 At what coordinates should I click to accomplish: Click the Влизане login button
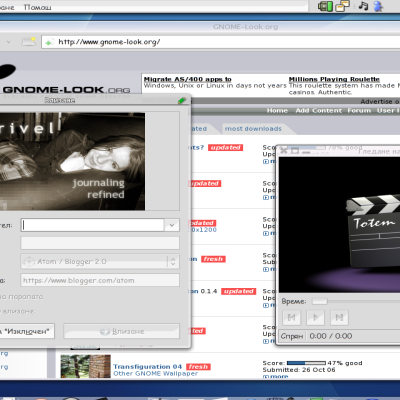[121, 331]
